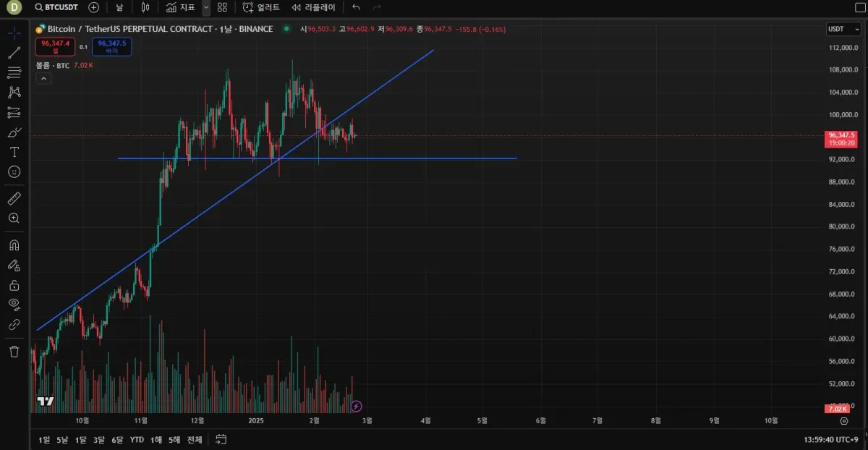Select the 1일 date range
The image size is (868, 450).
point(45,439)
